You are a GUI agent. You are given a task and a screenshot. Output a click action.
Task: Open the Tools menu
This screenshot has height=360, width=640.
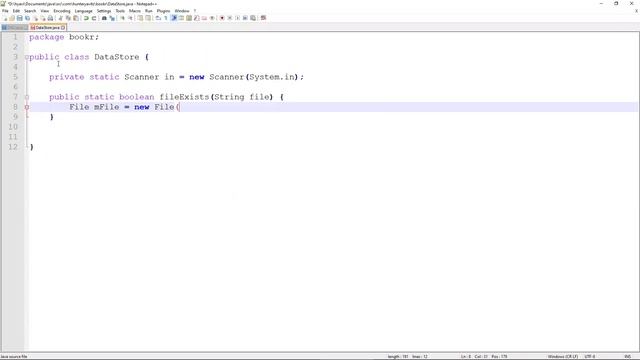pyautogui.click(x=120, y=11)
